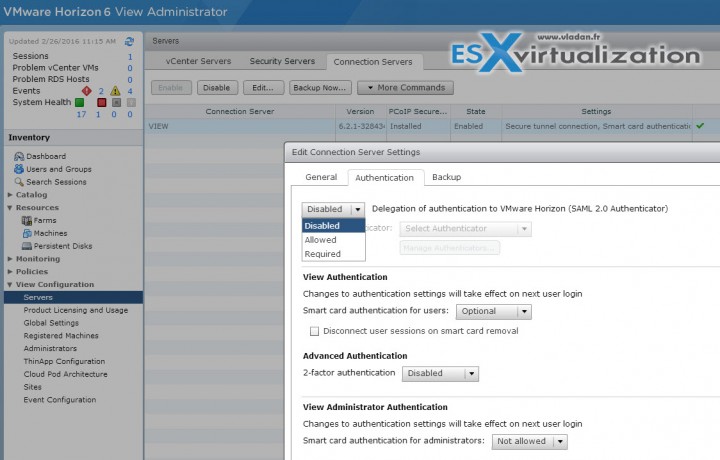Viewport: 720px width, 460px height.
Task: Click the Enable button
Action: pyautogui.click(x=171, y=88)
